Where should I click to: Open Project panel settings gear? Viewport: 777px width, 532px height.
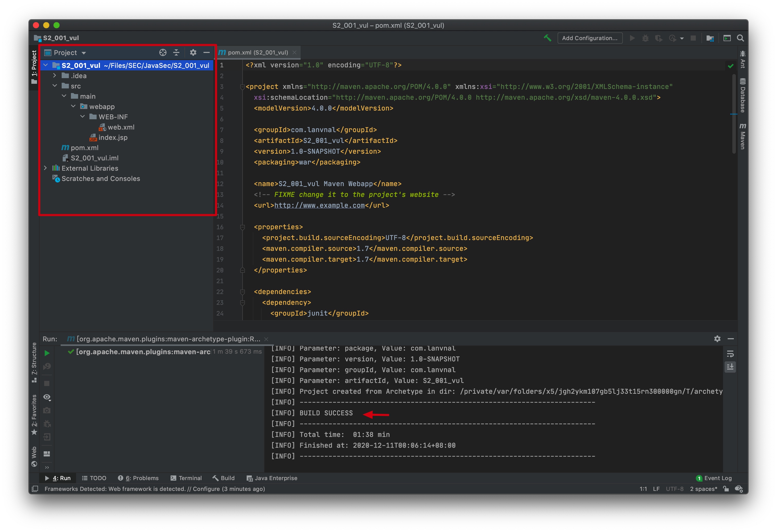(x=193, y=52)
